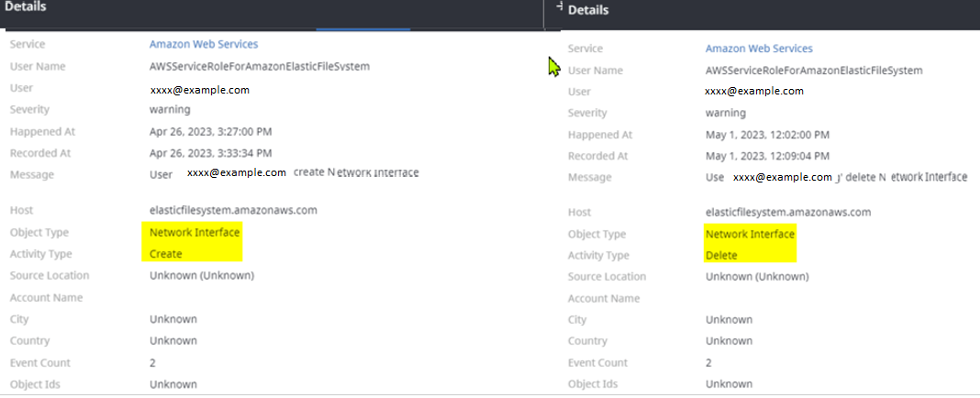Click the create Network Interface message text
The width and height of the screenshot is (980, 398).
coord(356,173)
